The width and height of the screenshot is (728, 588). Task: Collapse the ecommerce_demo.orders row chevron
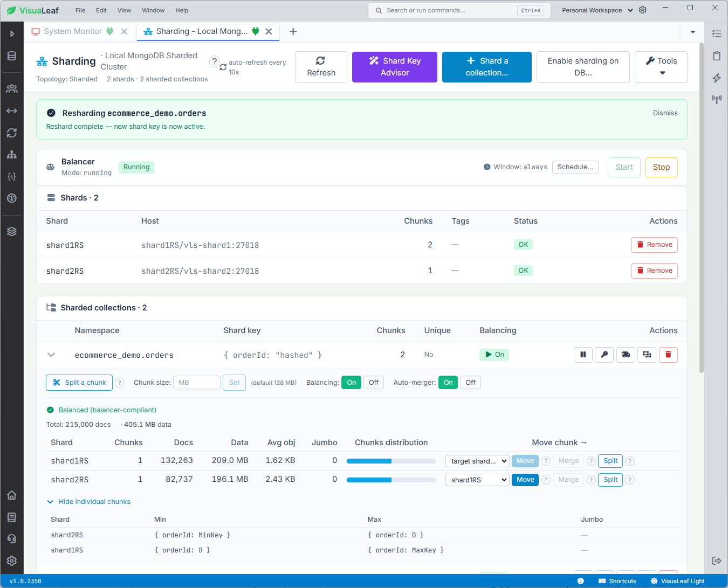click(51, 355)
